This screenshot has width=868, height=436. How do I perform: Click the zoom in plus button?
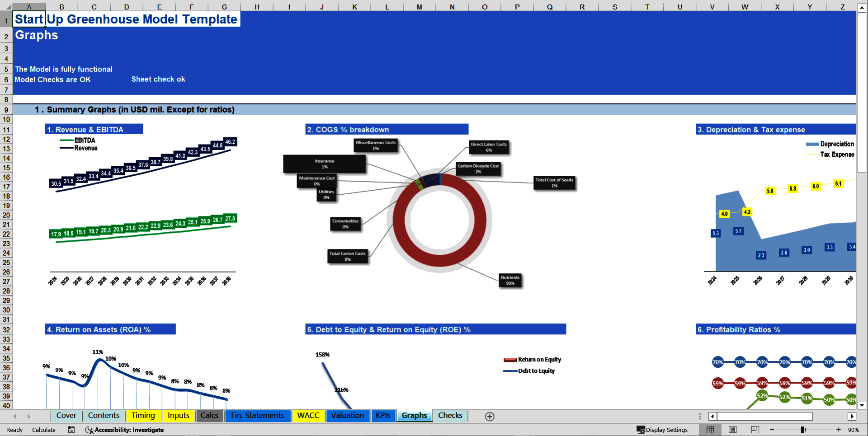pos(838,430)
